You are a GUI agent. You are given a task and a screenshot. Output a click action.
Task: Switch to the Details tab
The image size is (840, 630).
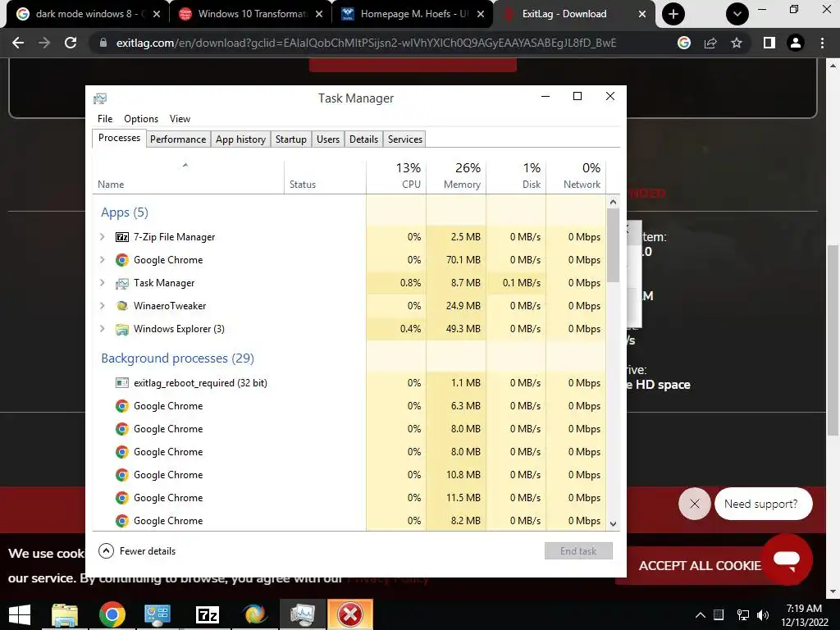click(363, 139)
